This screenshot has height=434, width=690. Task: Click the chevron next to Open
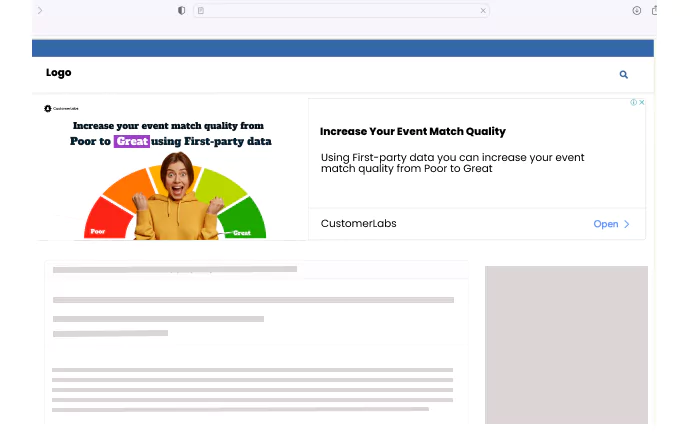[627, 224]
